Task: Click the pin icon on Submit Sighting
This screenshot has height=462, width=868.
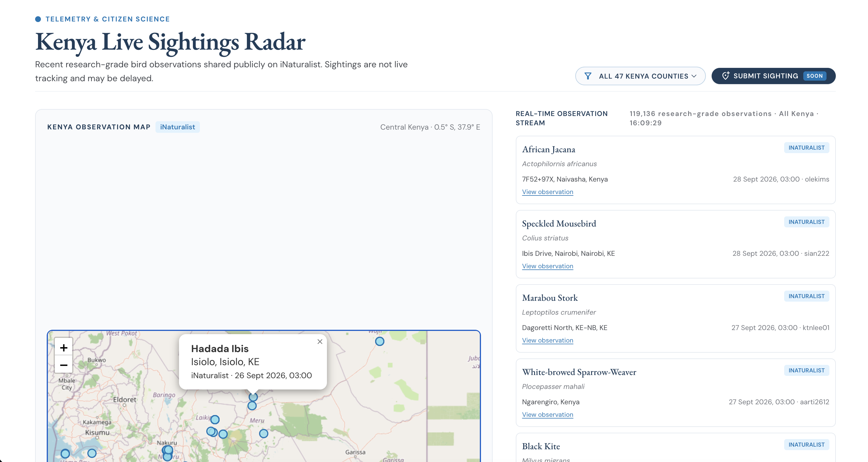Action: coord(726,76)
